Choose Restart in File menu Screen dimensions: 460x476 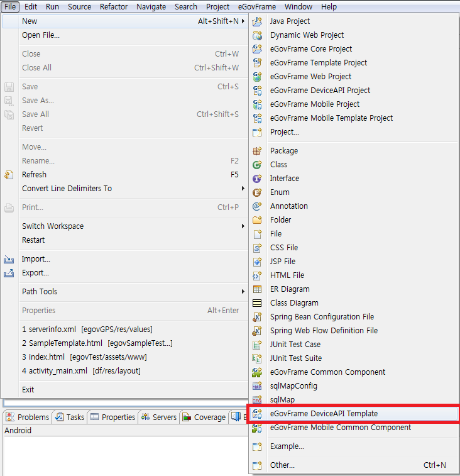tap(125, 240)
